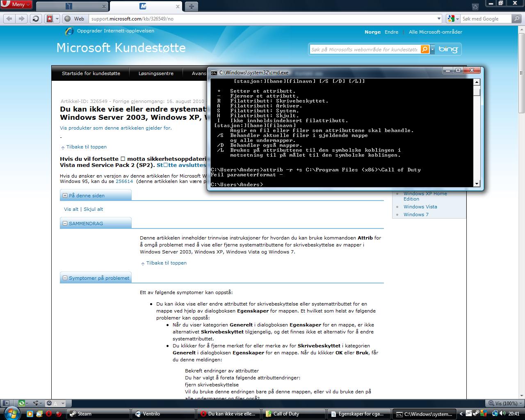Switch to Call of Duty folder taskbar button
This screenshot has height=420, width=525.
pos(294,414)
